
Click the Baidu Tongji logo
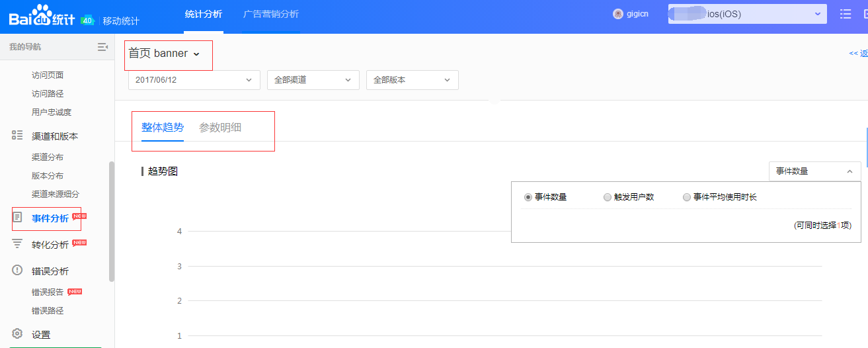click(x=42, y=17)
